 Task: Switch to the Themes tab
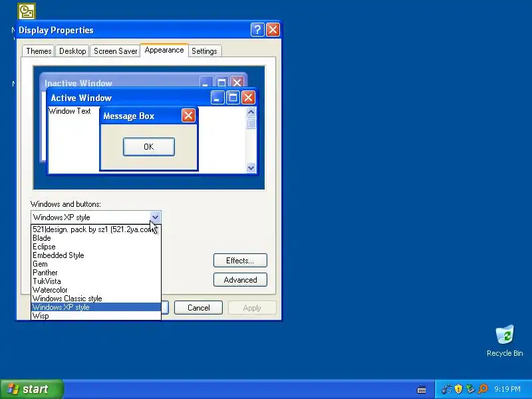39,51
